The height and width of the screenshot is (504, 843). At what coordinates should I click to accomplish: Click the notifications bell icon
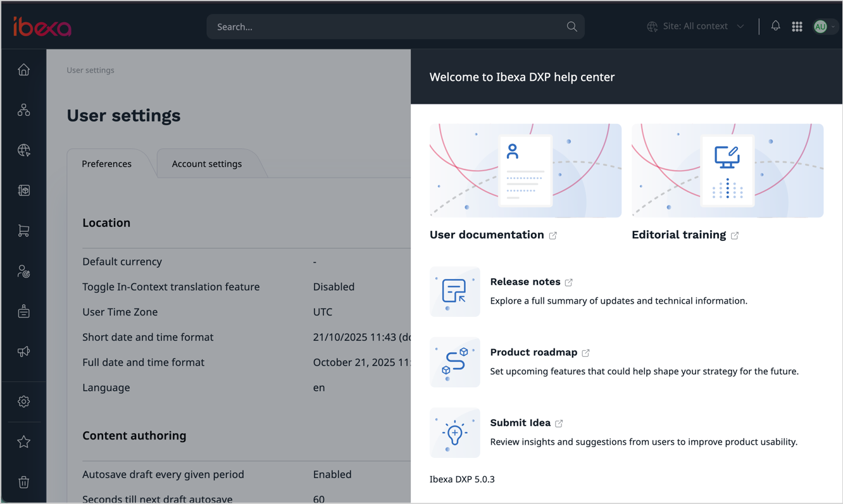[775, 26]
